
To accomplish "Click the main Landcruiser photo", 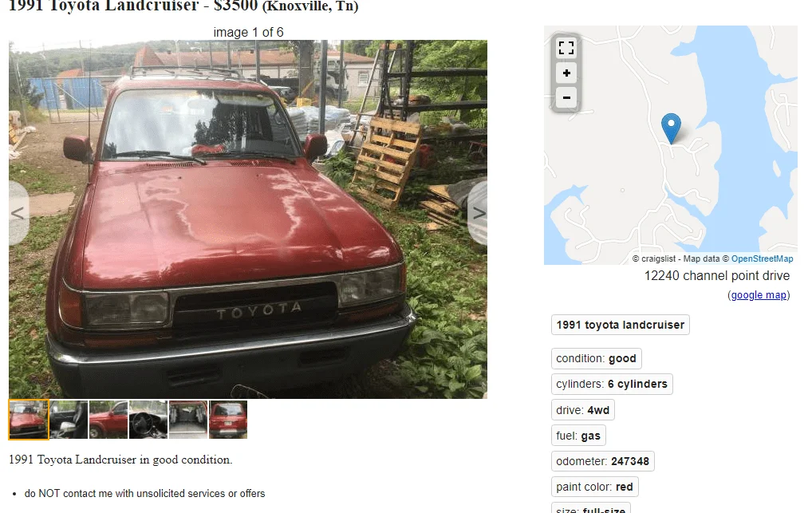I will tap(248, 219).
